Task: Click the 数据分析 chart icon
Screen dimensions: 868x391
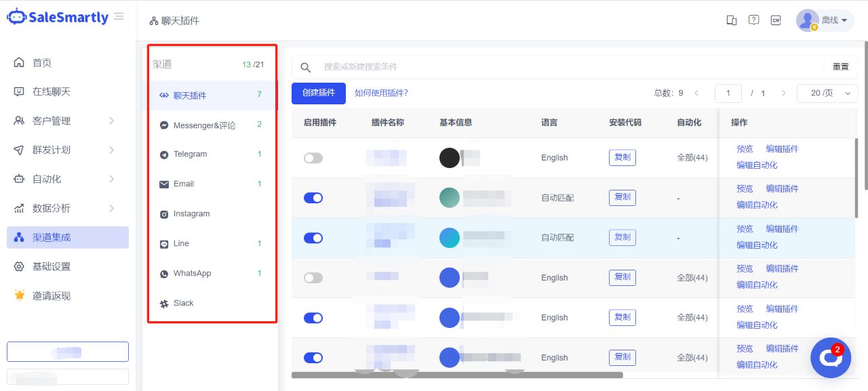Action: coord(19,208)
